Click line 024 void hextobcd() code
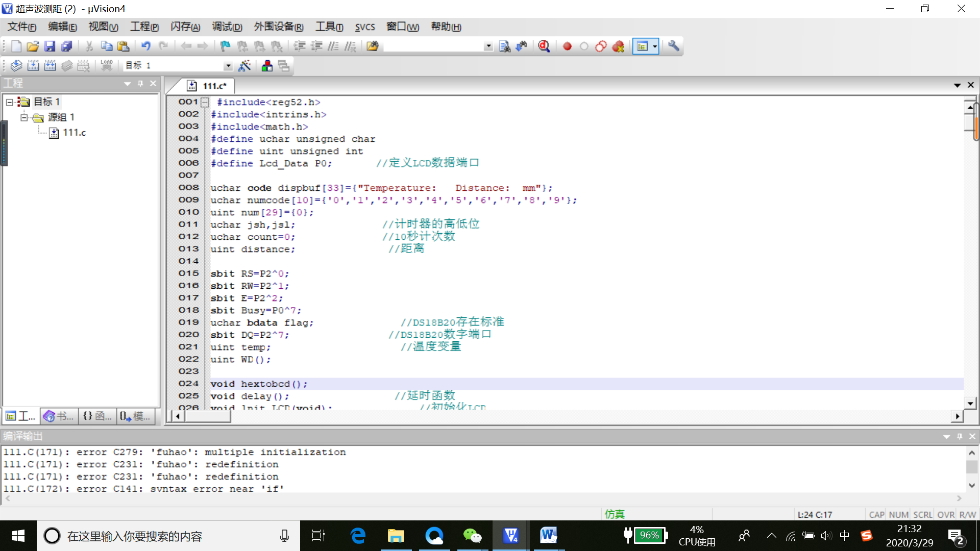 pyautogui.click(x=259, y=384)
